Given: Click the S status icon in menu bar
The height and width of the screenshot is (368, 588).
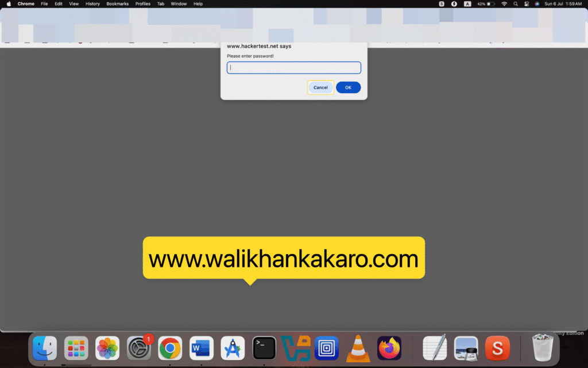Looking at the screenshot, I should 442,4.
